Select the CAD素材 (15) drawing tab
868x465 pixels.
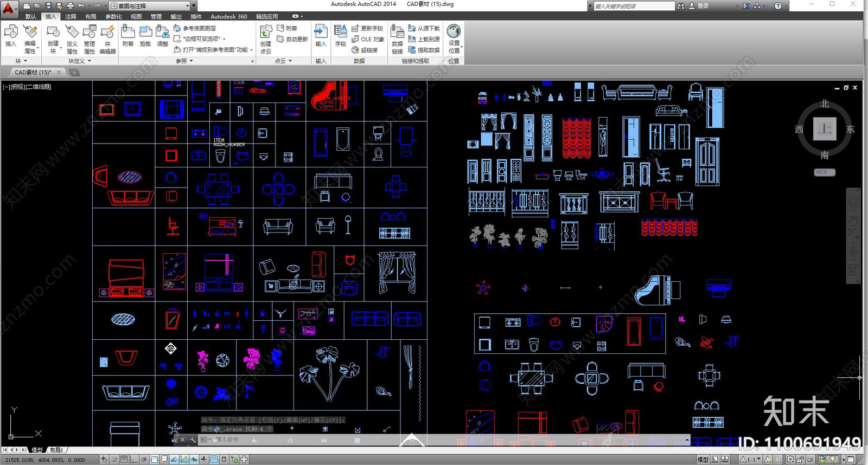(x=33, y=72)
